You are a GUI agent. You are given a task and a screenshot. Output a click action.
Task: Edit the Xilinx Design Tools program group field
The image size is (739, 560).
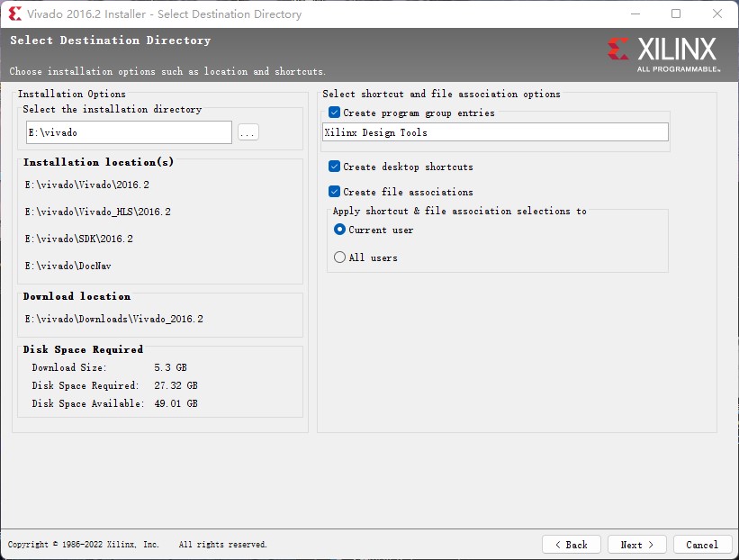495,132
